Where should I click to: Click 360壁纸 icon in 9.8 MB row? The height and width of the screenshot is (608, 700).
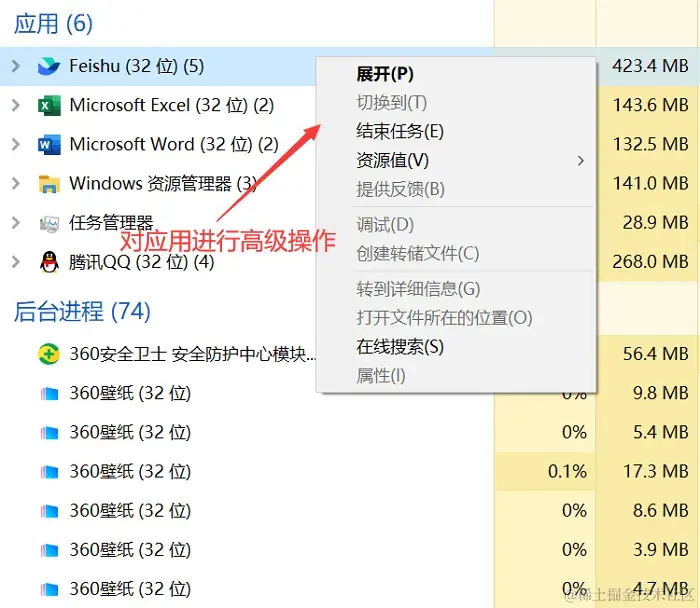pyautogui.click(x=50, y=394)
